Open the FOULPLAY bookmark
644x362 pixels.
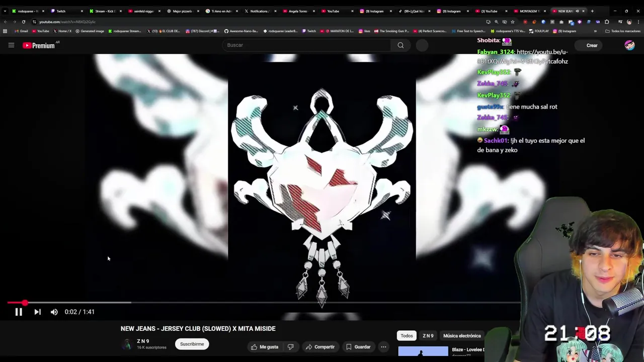pos(538,31)
